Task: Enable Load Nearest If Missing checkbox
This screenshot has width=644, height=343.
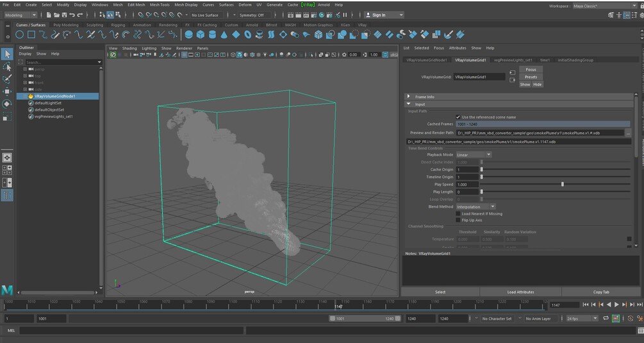Action: pyautogui.click(x=458, y=213)
